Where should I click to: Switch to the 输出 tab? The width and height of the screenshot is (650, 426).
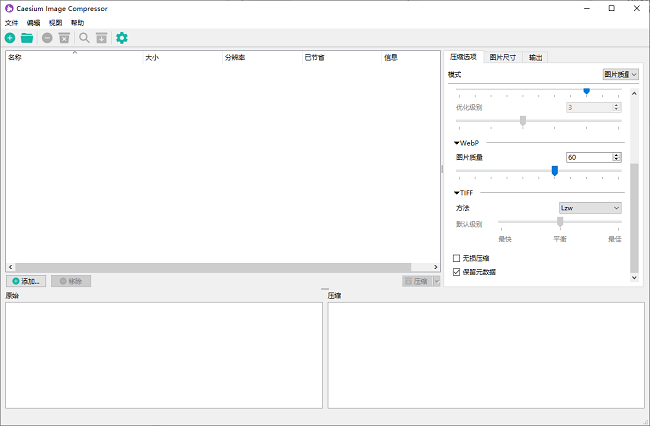[x=536, y=57]
